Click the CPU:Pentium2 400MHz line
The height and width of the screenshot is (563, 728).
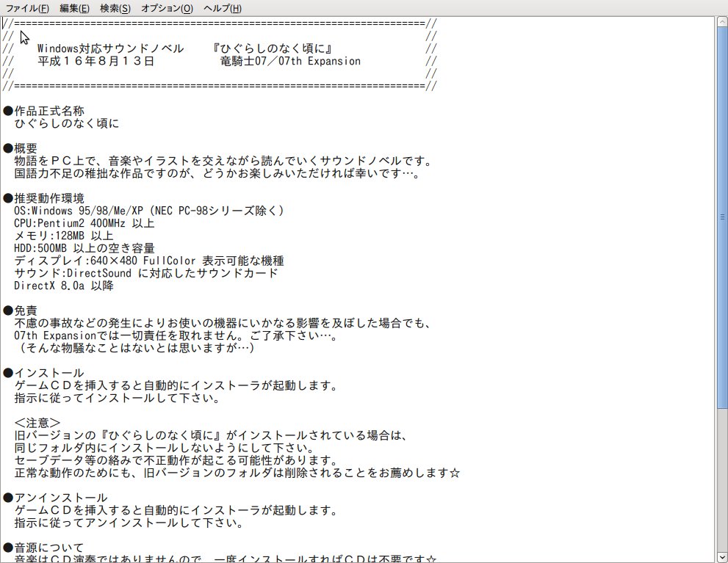point(84,224)
